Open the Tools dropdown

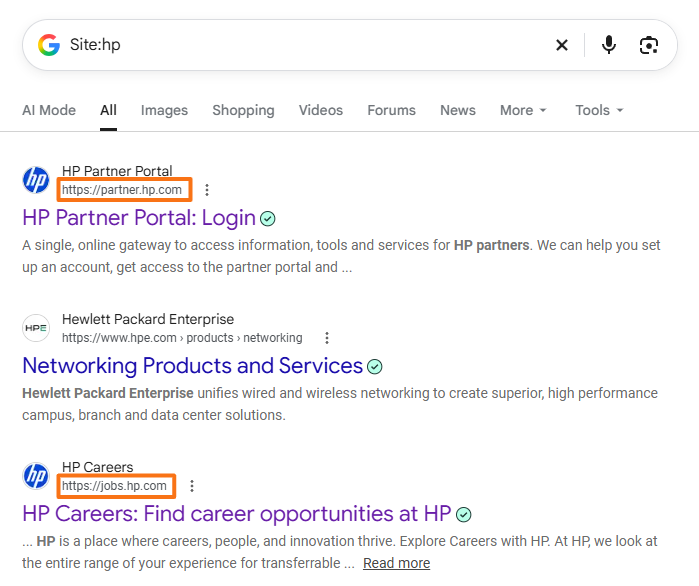(599, 110)
